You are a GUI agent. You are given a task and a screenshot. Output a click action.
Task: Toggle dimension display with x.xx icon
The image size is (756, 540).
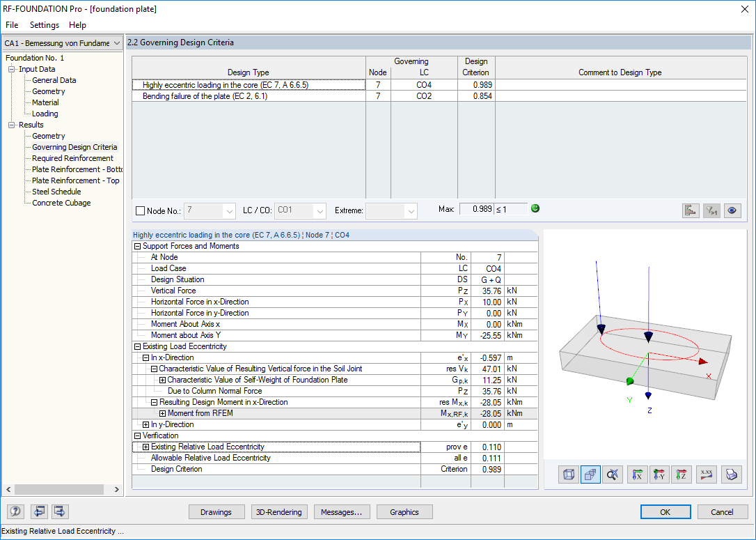click(706, 475)
